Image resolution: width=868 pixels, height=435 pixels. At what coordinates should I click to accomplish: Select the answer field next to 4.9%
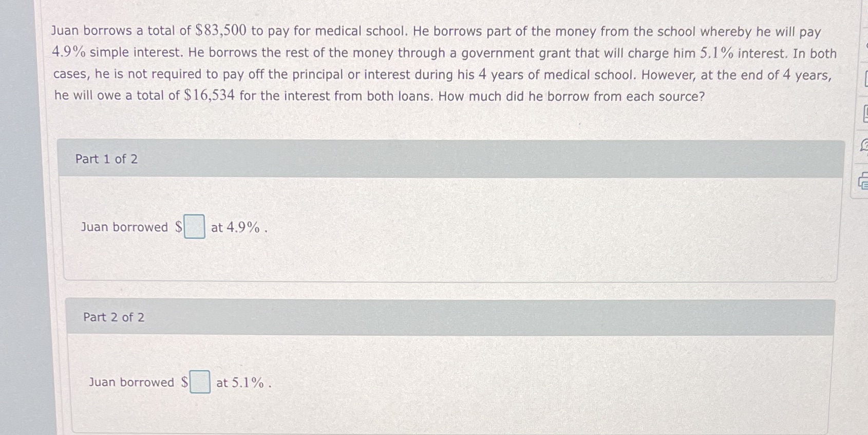(194, 226)
